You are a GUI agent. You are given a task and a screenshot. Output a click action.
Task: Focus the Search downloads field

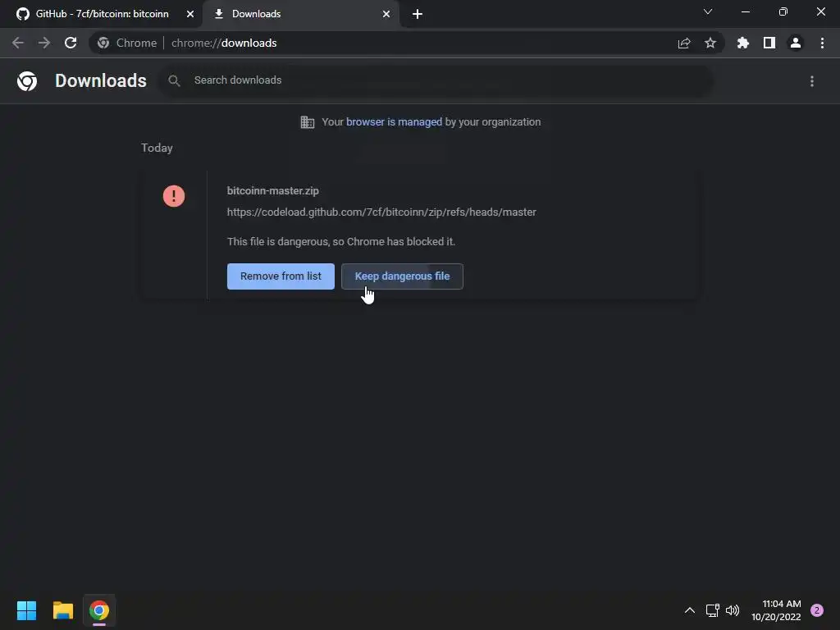coord(435,80)
